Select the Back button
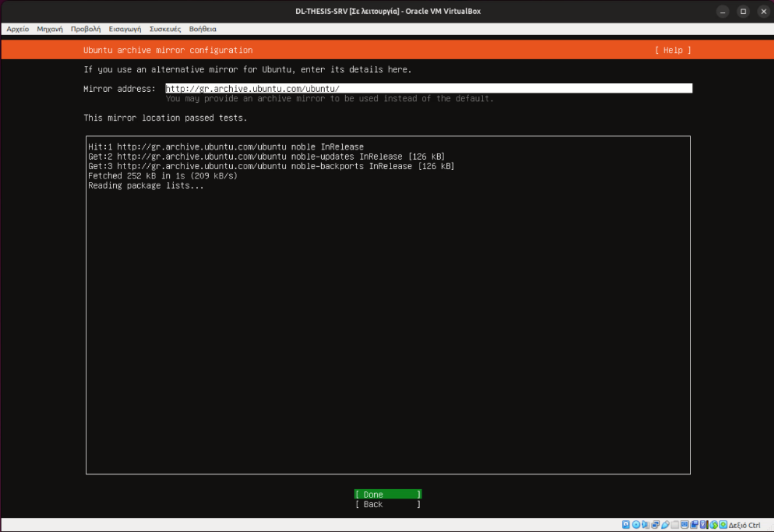 tap(388, 504)
